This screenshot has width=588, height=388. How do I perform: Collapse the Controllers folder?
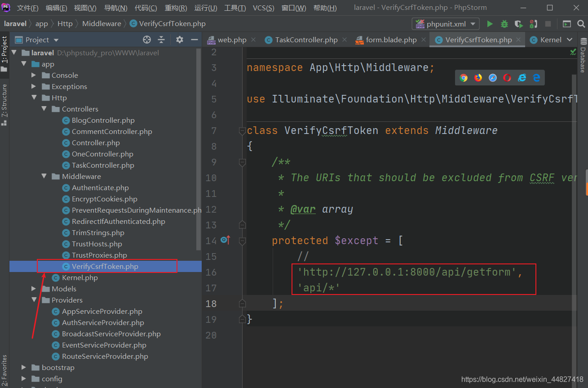point(44,109)
